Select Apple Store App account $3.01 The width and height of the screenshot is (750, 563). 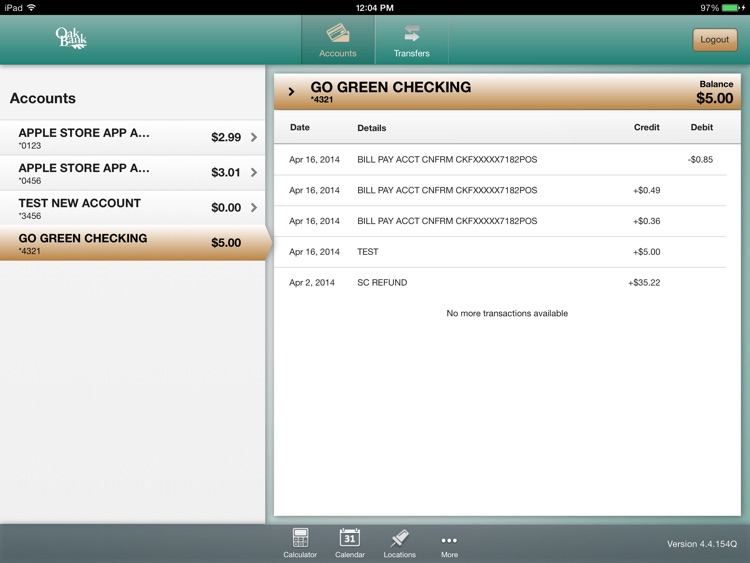coord(132,173)
